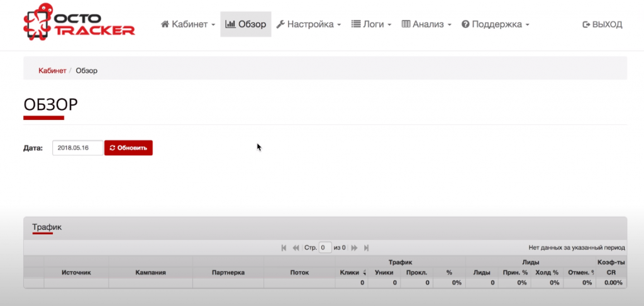The image size is (644, 306).
Task: Click the red Обновить button
Action: (128, 148)
